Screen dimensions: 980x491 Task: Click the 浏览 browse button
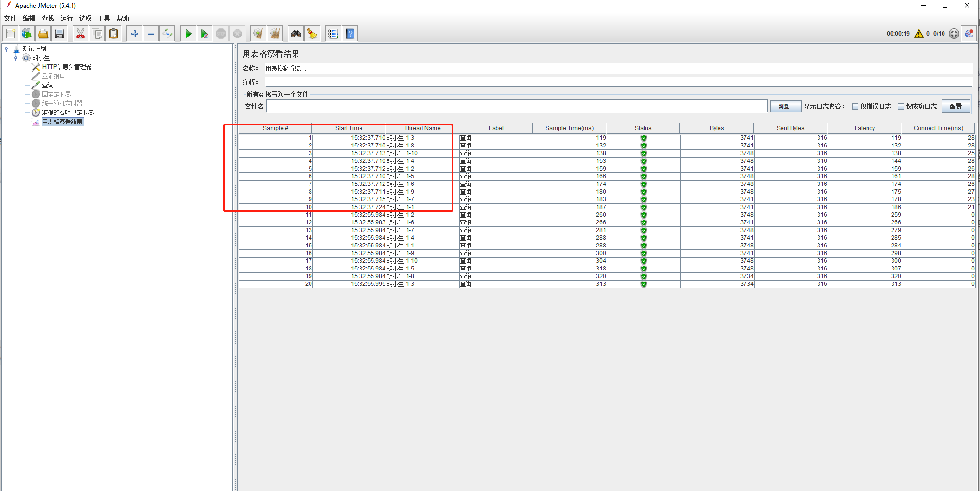click(786, 106)
